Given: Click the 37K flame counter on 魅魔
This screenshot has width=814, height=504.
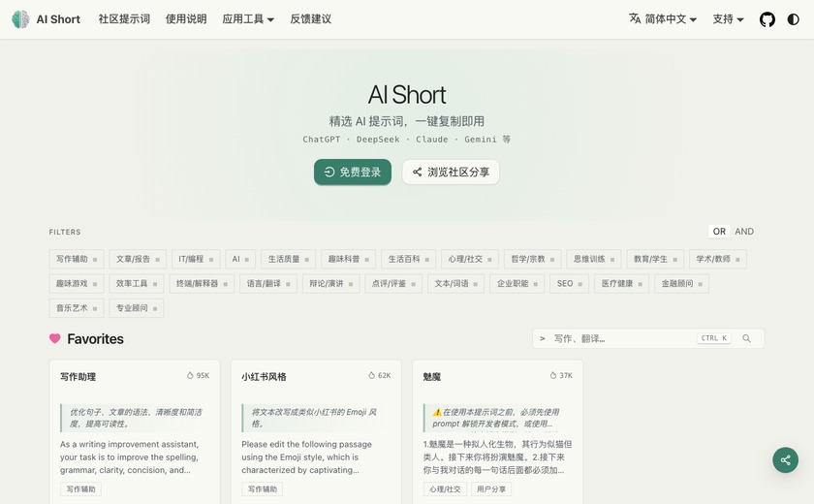Looking at the screenshot, I should click(x=561, y=375).
